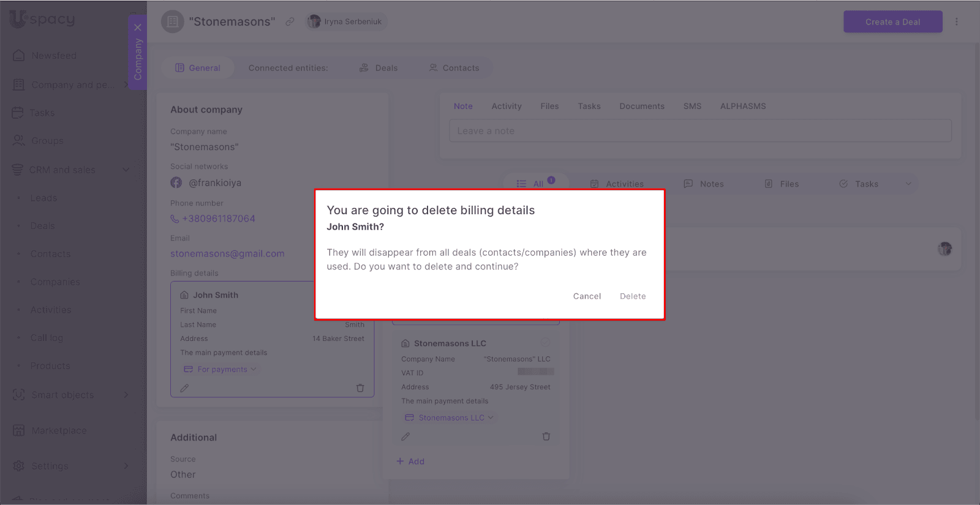This screenshot has width=980, height=505.
Task: Click the Delete button in dialog
Action: point(632,296)
